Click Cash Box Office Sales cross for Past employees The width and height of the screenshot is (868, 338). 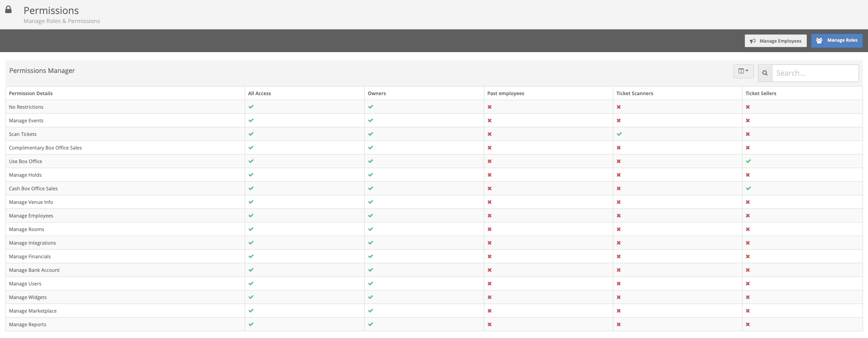tap(490, 188)
